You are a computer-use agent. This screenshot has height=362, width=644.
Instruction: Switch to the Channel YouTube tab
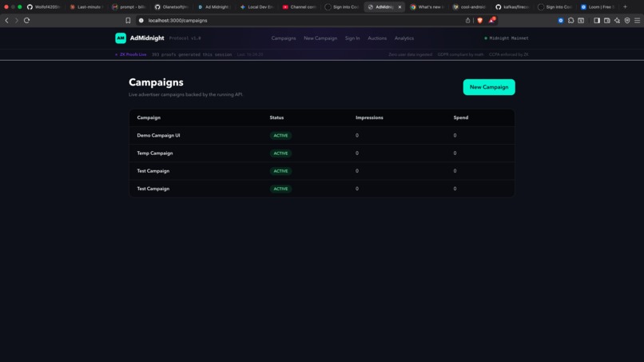point(300,7)
